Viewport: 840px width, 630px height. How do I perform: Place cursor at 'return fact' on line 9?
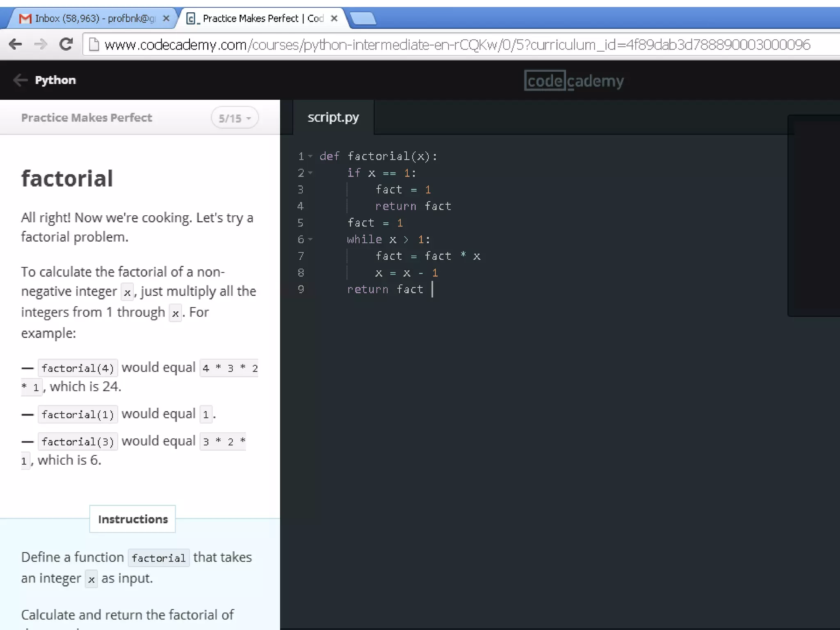385,290
